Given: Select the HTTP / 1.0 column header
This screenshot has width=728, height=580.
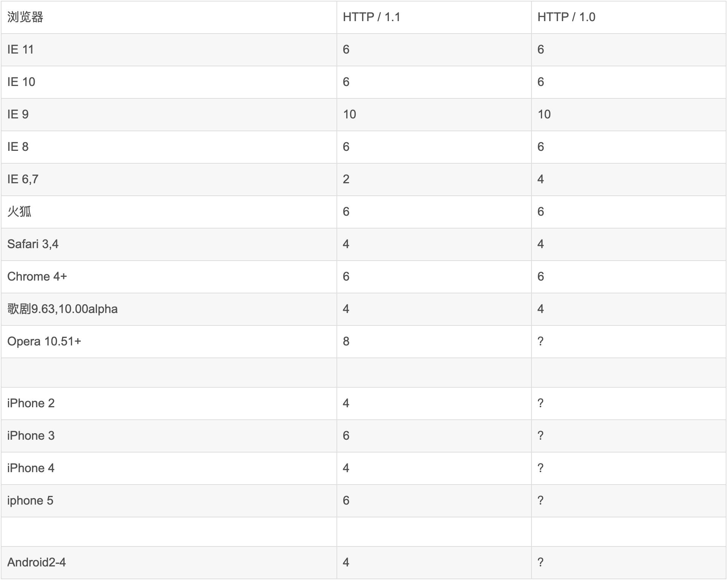Looking at the screenshot, I should [x=566, y=17].
